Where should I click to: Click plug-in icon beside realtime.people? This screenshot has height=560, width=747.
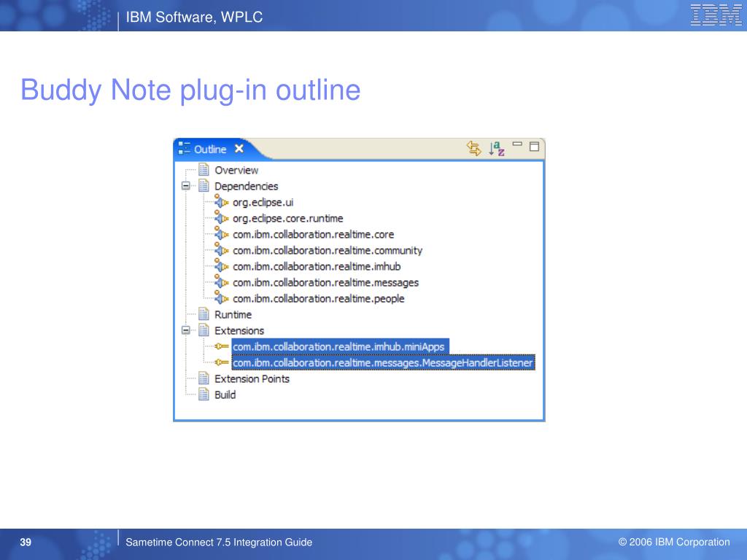221,297
